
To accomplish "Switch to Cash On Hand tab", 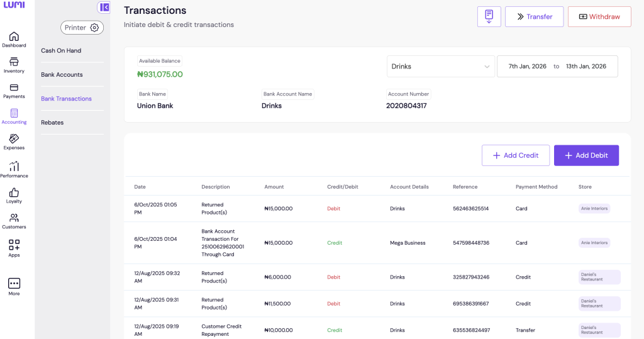I will 61,50.
